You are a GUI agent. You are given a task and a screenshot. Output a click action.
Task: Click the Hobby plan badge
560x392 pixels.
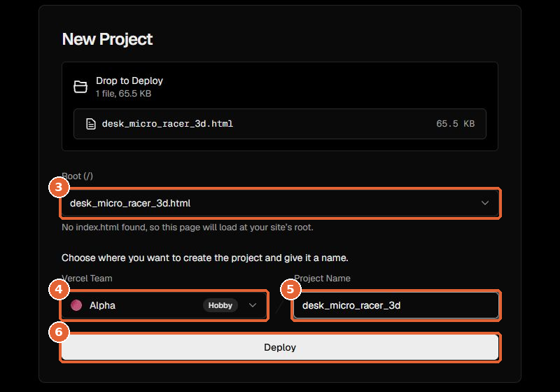pyautogui.click(x=220, y=305)
